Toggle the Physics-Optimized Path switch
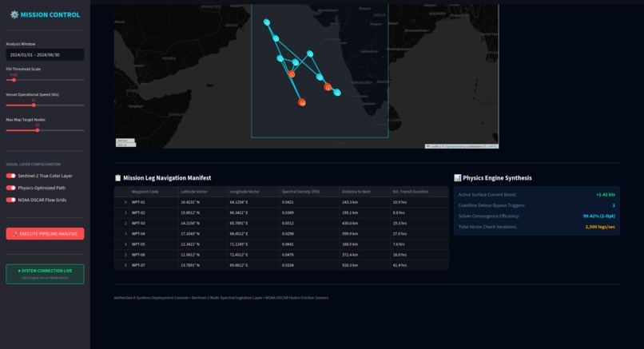644x349 pixels. 10,188
